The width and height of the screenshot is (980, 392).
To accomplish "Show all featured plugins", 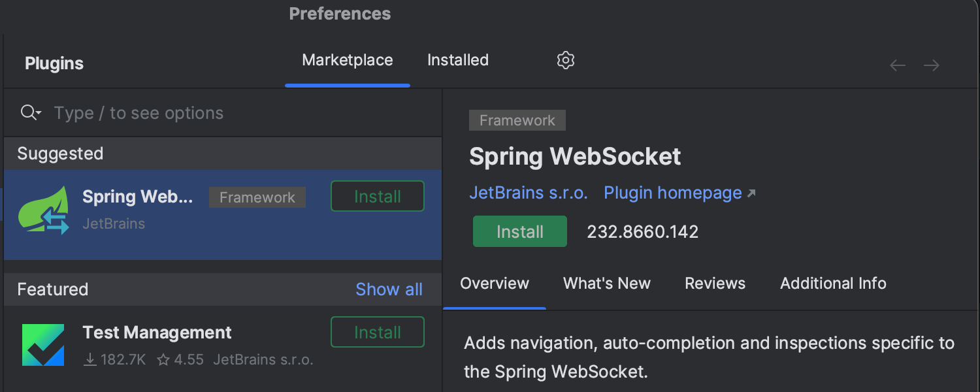I will (389, 289).
